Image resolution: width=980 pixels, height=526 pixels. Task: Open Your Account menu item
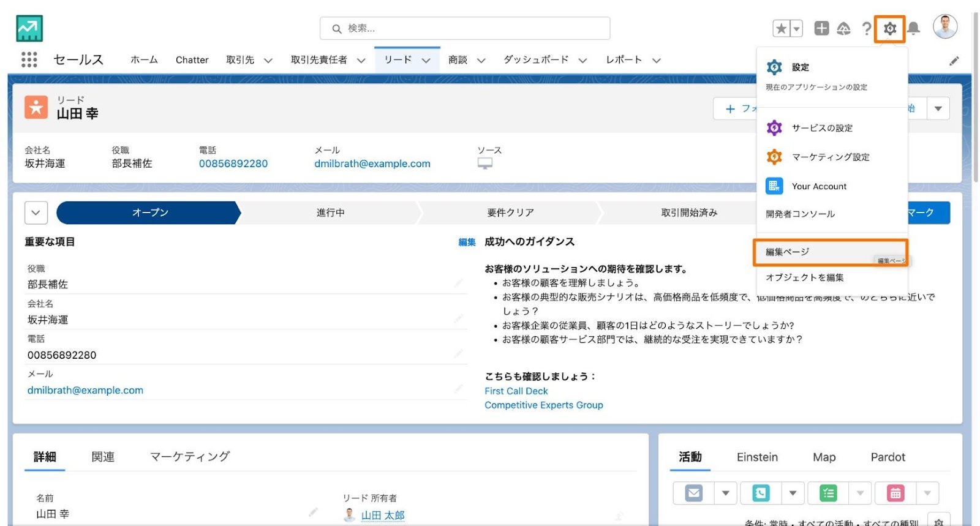tap(832, 186)
